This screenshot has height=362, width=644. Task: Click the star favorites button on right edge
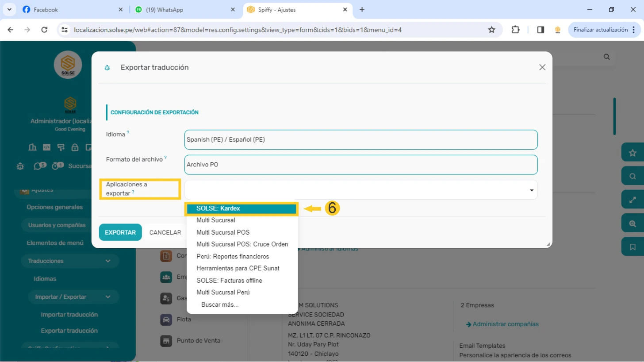click(632, 153)
